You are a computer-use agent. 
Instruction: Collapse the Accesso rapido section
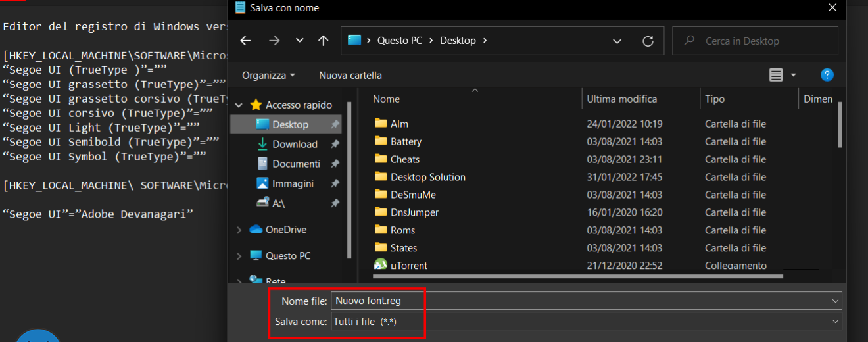[x=239, y=105]
